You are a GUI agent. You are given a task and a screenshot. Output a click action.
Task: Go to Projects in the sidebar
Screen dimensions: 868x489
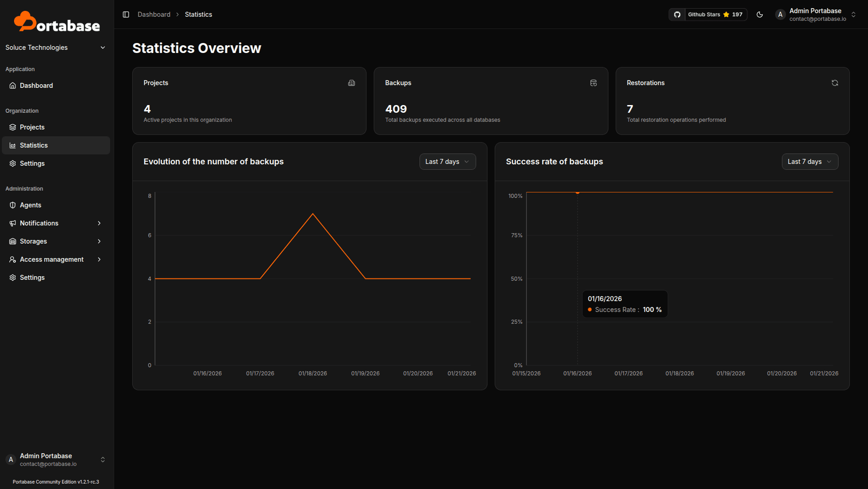(x=56, y=127)
